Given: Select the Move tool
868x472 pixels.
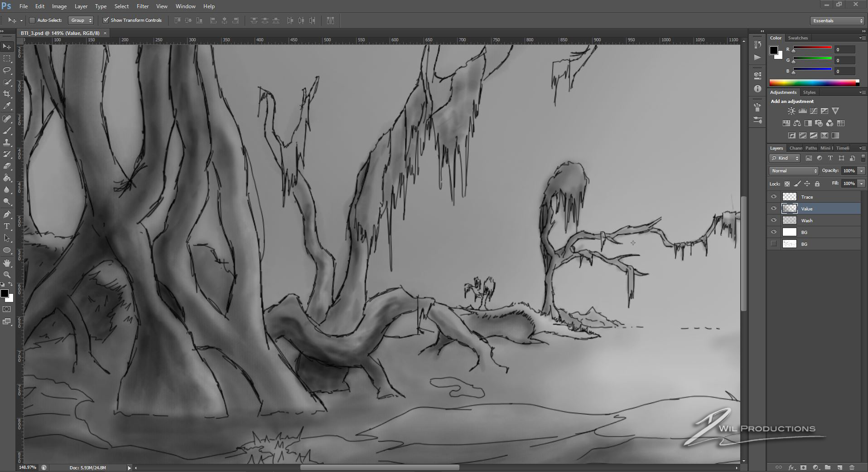Looking at the screenshot, I should tap(7, 47).
